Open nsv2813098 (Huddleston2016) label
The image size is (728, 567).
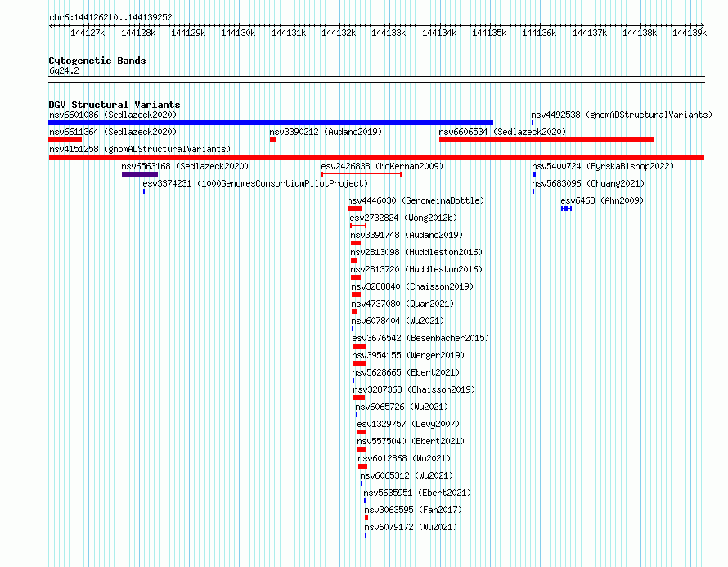point(416,252)
